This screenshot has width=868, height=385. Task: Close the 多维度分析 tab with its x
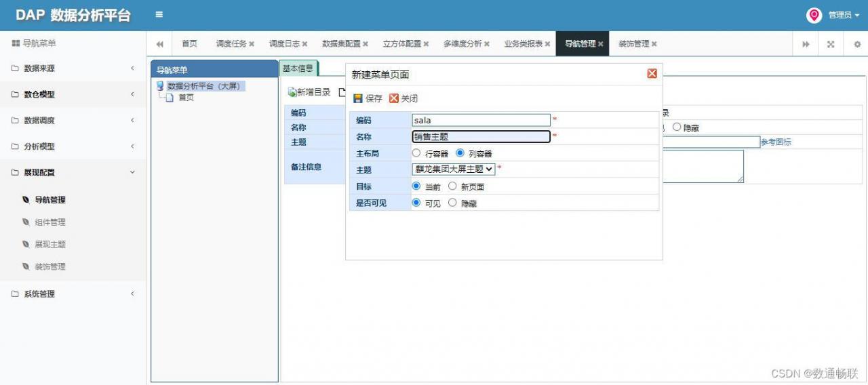click(x=487, y=44)
